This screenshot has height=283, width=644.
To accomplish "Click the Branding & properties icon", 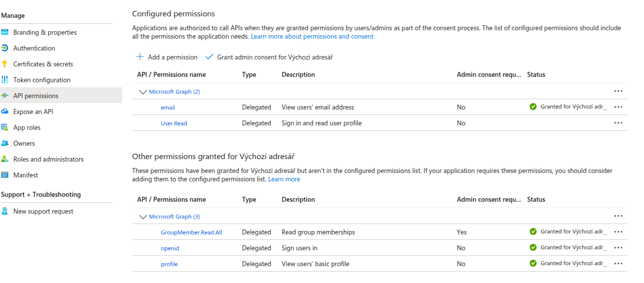I will coord(5,32).
